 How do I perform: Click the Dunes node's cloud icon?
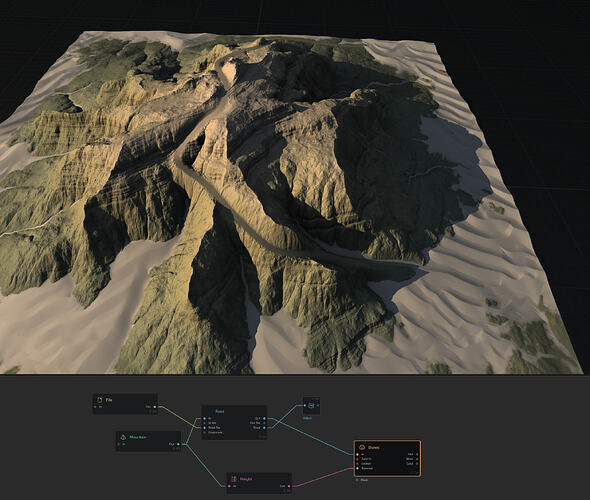(363, 448)
